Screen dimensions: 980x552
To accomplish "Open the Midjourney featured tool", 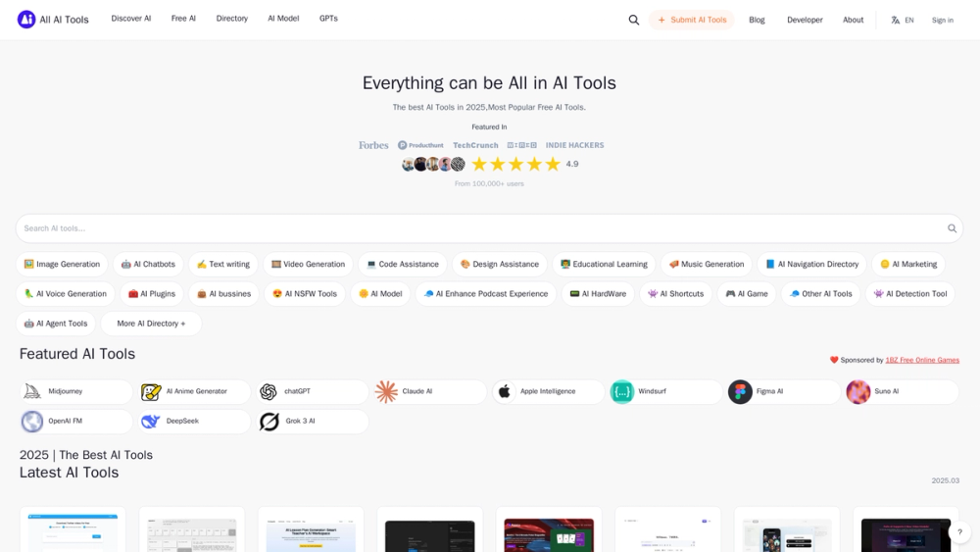I will 76,392.
